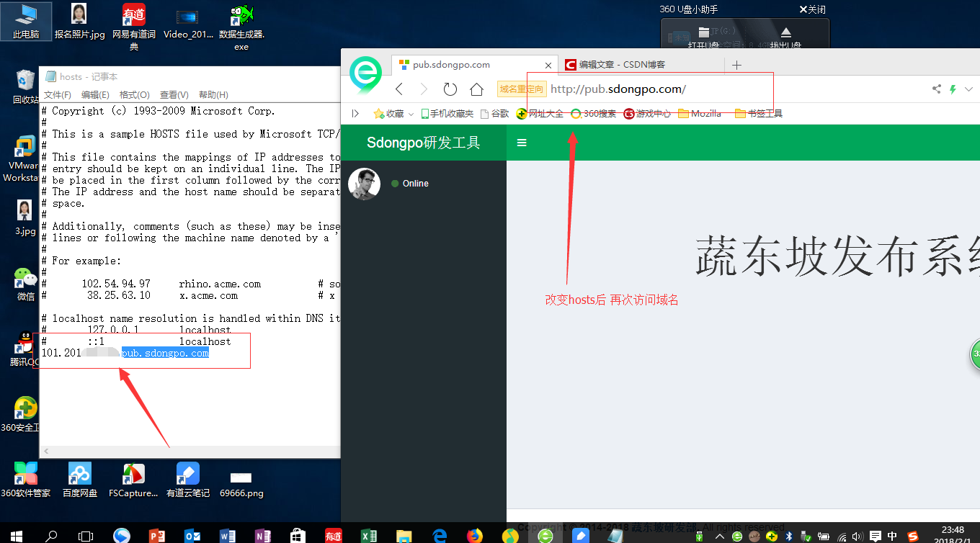The image size is (980, 543).
Task: Open PowerPoint from the taskbar
Action: (x=157, y=535)
